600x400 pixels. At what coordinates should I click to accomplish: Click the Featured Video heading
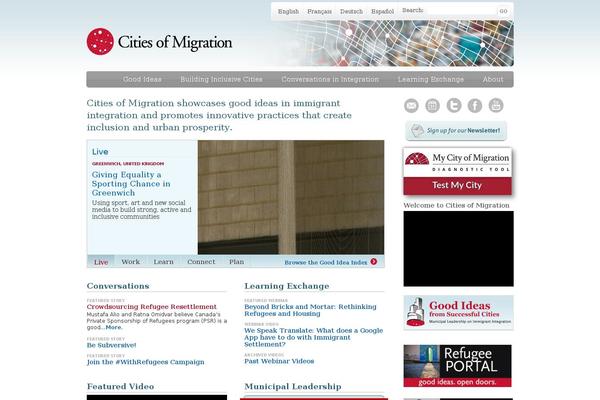click(x=120, y=386)
